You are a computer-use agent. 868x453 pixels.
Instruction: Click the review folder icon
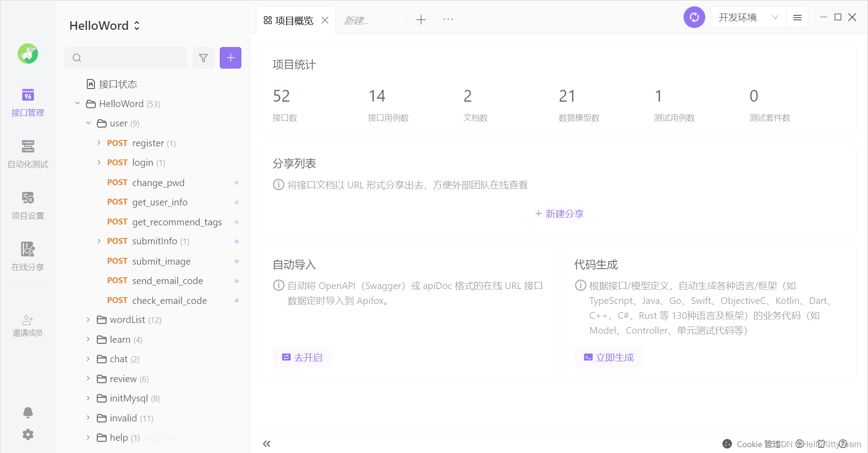coord(102,379)
